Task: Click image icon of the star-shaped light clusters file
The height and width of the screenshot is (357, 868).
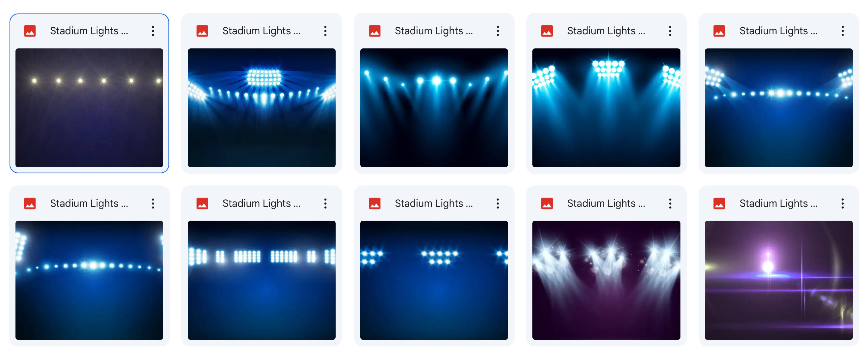Action: click(374, 204)
